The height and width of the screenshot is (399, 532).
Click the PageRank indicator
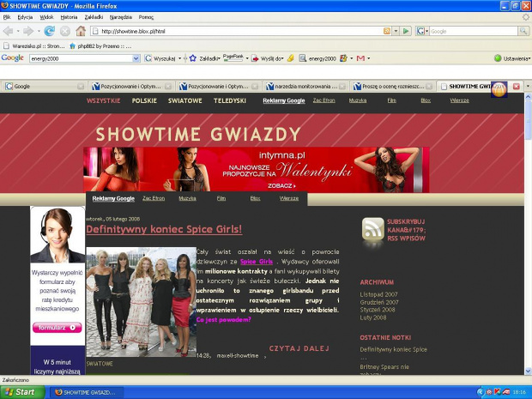tap(233, 57)
